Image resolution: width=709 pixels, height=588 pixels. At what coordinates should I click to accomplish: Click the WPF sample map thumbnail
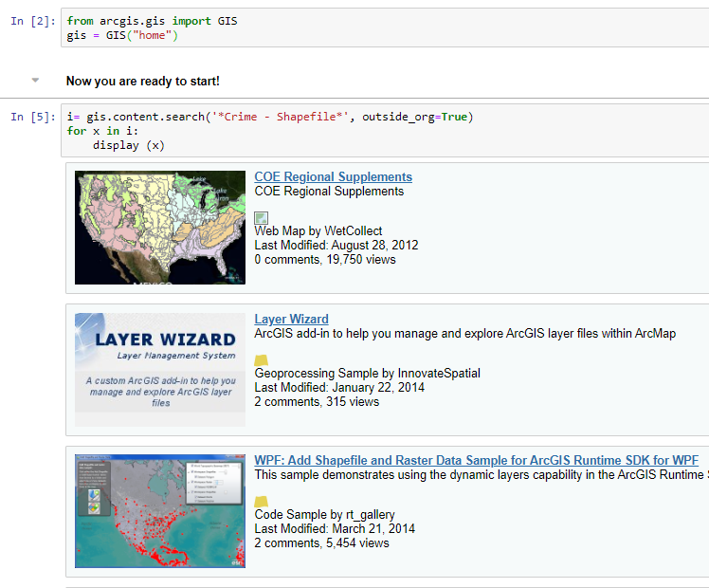pyautogui.click(x=160, y=511)
